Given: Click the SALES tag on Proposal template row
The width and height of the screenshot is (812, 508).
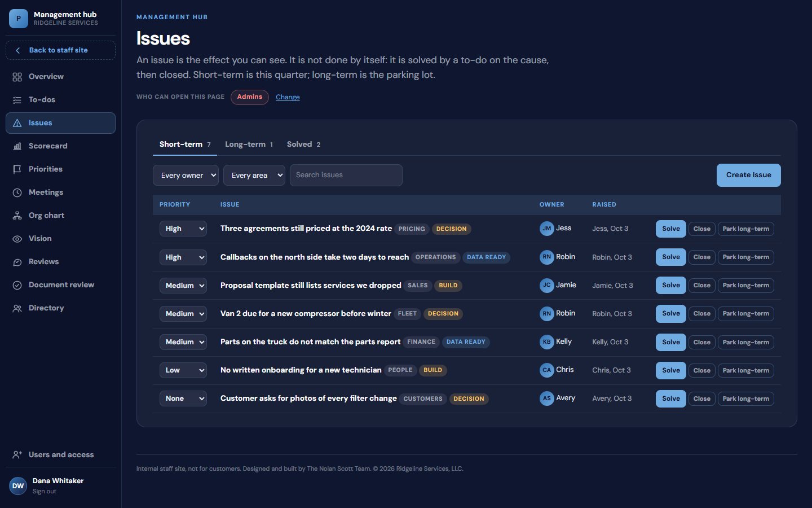Looking at the screenshot, I should [418, 286].
